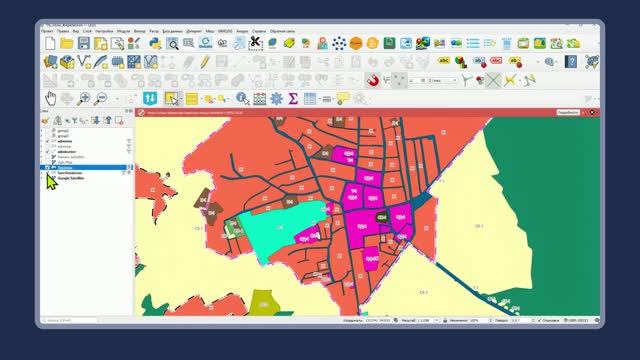The image size is (640, 360).
Task: Open the Project menu
Action: point(47,31)
